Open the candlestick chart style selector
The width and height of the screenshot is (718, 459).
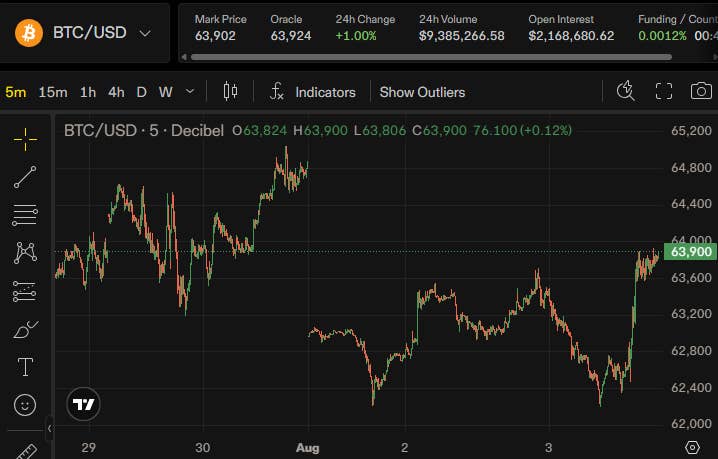pyautogui.click(x=230, y=92)
